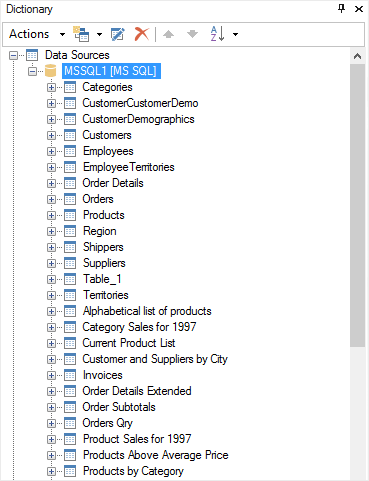The width and height of the screenshot is (369, 481).
Task: Click the red Delete X icon
Action: pos(142,34)
